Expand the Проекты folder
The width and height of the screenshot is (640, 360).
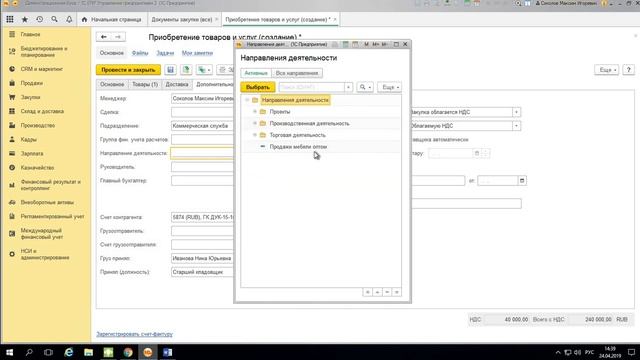tap(255, 111)
